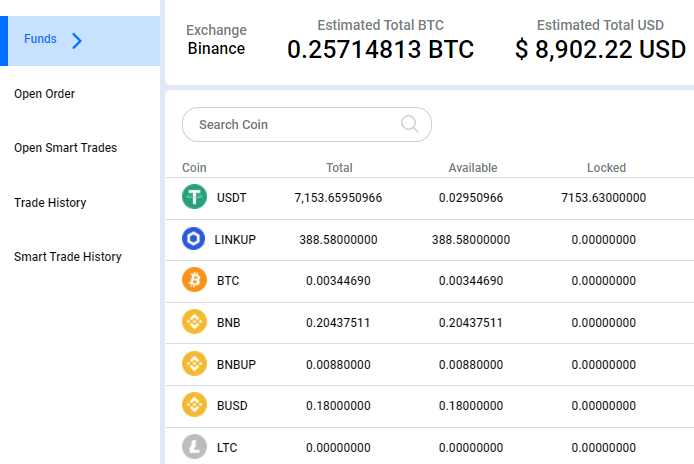Viewport: 694px width, 464px height.
Task: Click the BNB coin icon
Action: click(x=194, y=321)
